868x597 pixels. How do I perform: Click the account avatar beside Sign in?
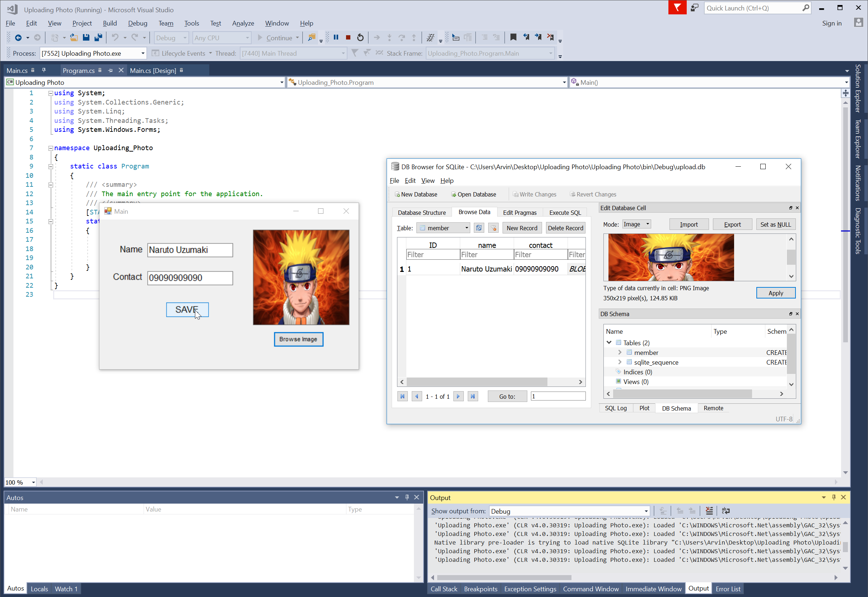(x=859, y=22)
